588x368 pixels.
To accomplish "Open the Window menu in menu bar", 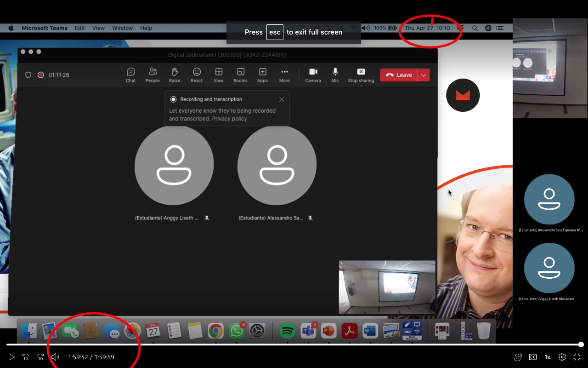I will pos(123,28).
